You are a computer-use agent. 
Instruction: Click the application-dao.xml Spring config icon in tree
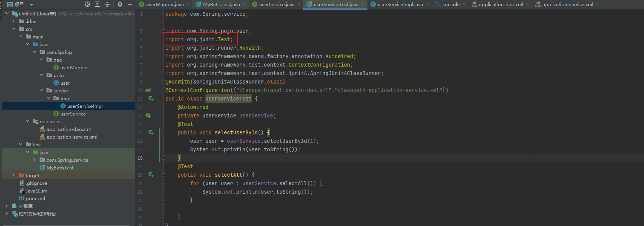click(x=42, y=129)
